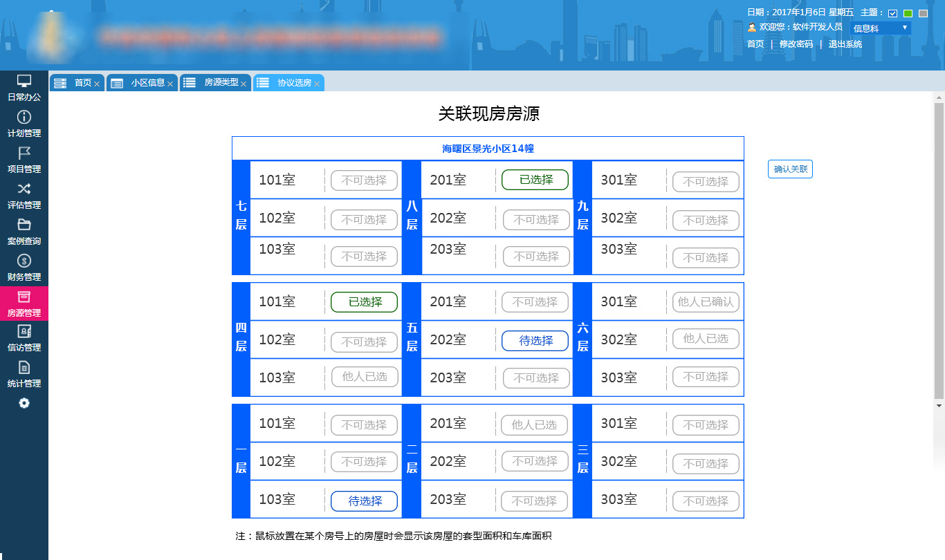Open the 日常办公 module in sidebar
This screenshot has height=560, width=945.
pos(24,86)
